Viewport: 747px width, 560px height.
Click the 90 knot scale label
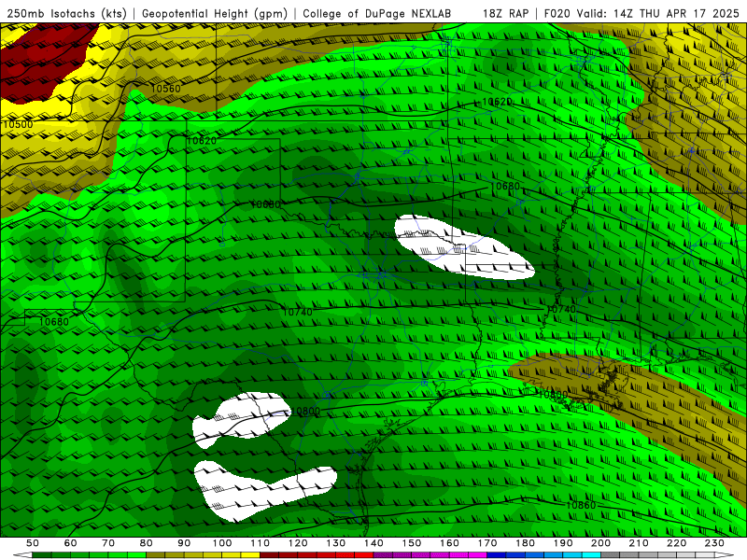[x=184, y=543]
